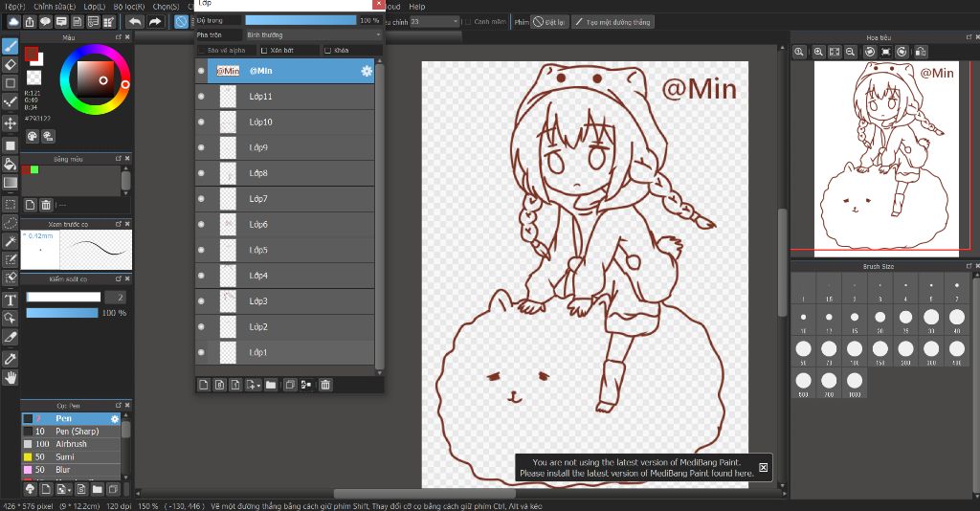Select the Text tool
980x511 pixels.
(x=10, y=300)
